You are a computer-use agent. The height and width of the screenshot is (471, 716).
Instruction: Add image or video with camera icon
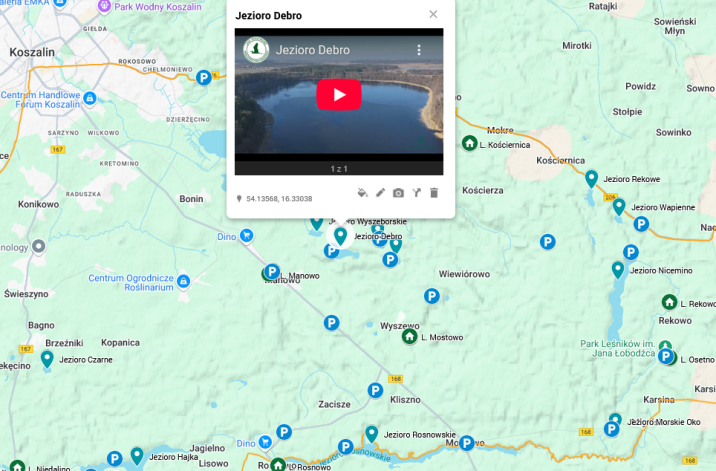coord(398,193)
